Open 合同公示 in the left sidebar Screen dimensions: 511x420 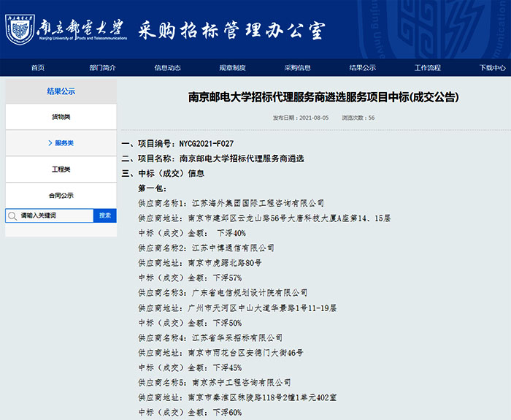[x=61, y=195]
